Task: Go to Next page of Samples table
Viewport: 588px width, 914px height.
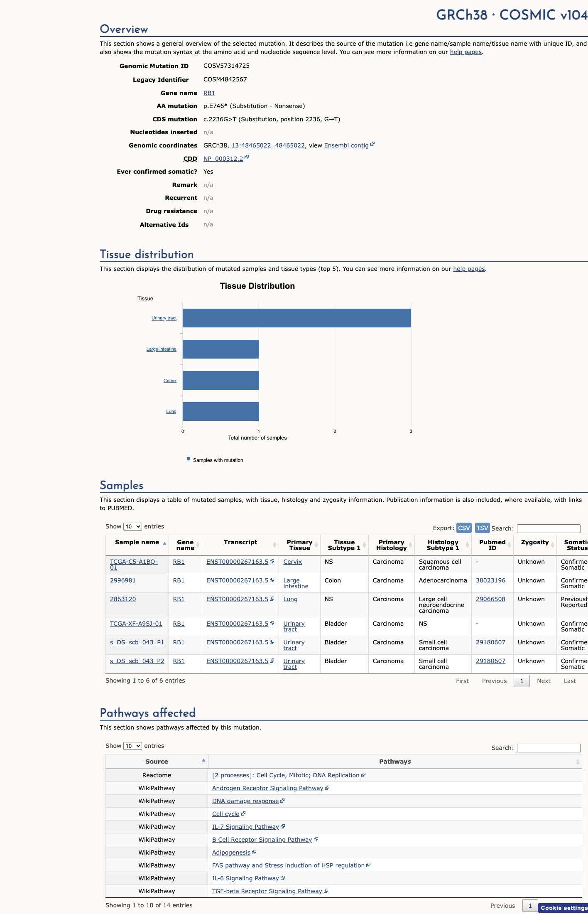Action: (544, 681)
